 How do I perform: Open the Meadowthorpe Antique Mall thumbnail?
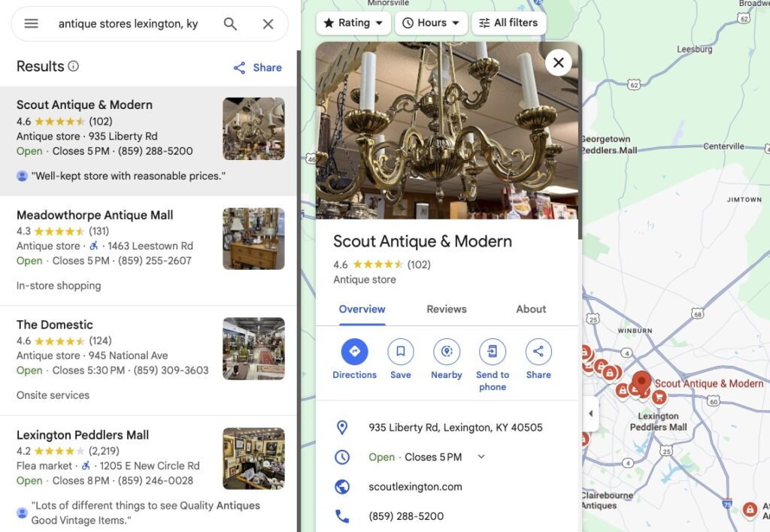[253, 238]
